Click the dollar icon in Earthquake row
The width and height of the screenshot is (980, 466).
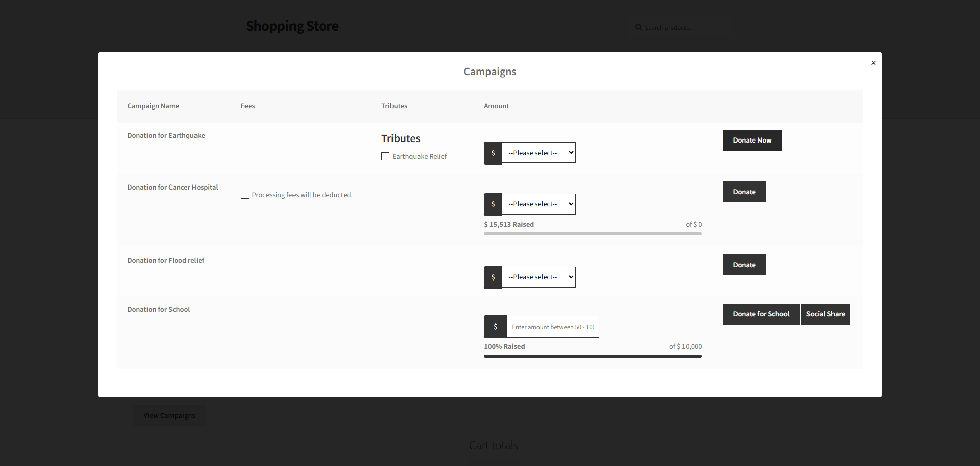click(x=493, y=153)
